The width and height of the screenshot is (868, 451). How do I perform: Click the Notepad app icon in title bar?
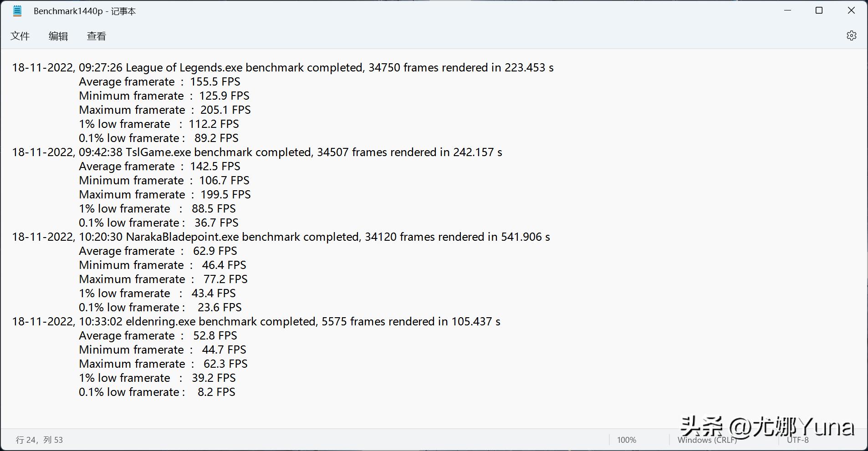[x=17, y=11]
